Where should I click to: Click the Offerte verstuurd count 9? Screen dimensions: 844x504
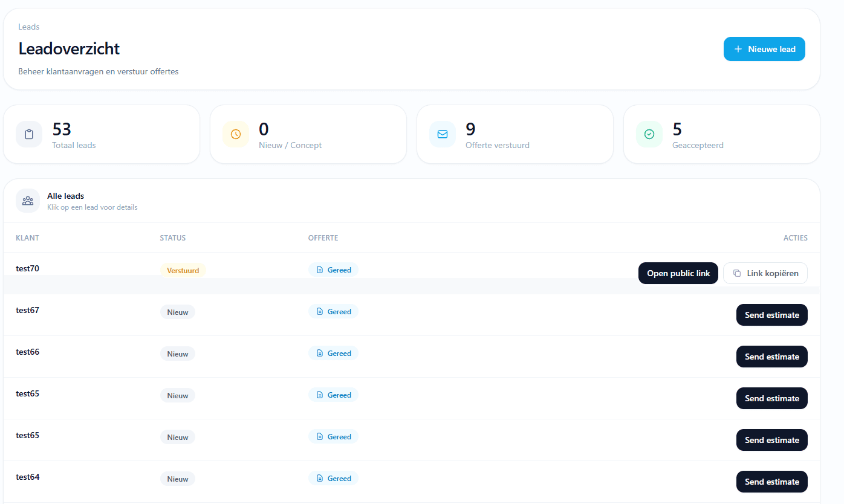[x=470, y=129]
